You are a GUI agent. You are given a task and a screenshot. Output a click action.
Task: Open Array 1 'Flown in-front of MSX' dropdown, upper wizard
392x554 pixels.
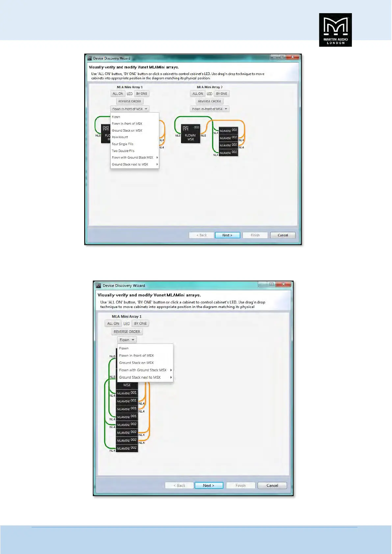(130, 109)
